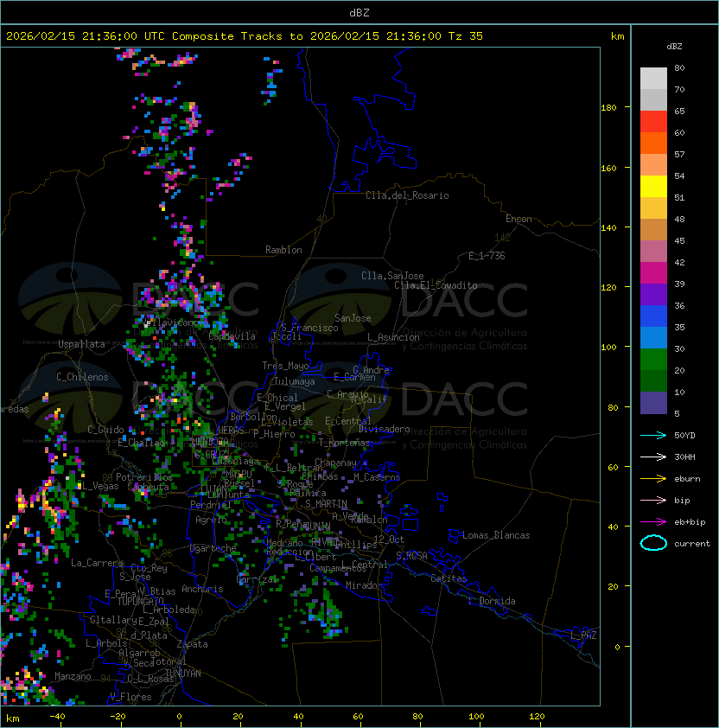This screenshot has width=719, height=728.
Task: Click the 'SanJose' map label
Action: pos(353,318)
